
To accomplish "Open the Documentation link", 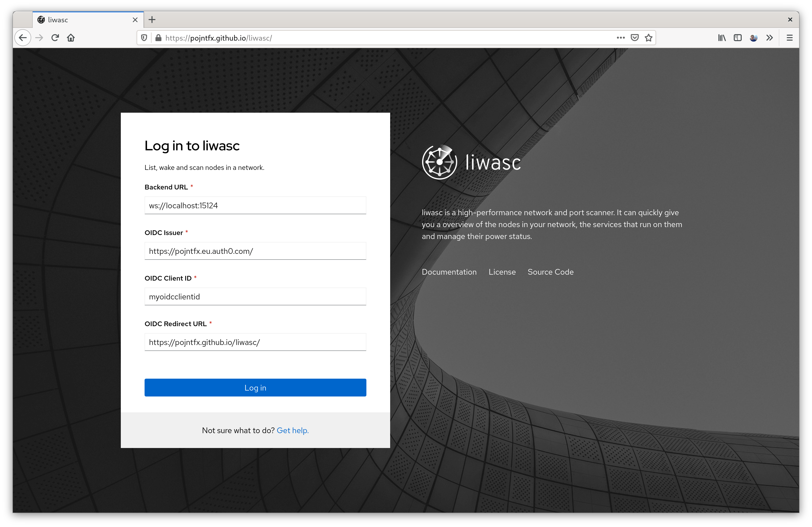I will tap(449, 272).
